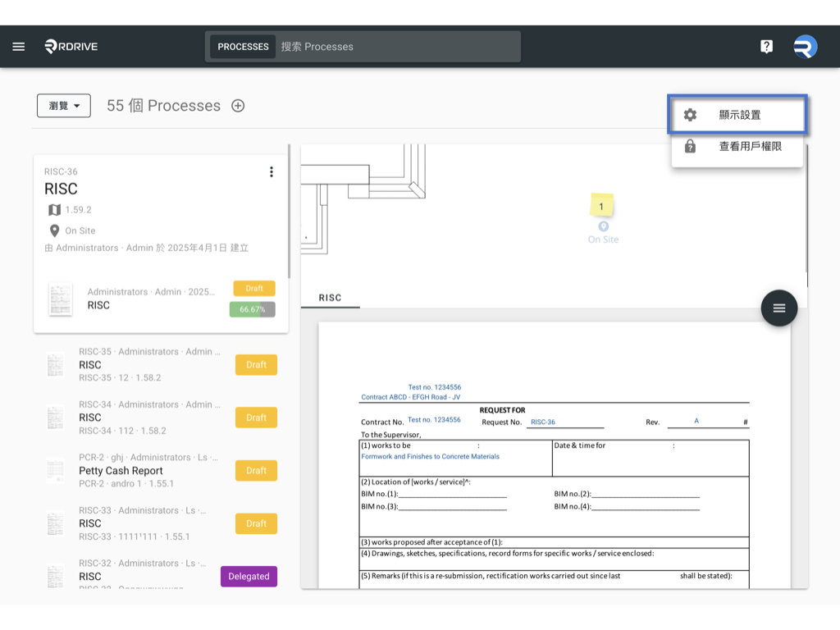The height and width of the screenshot is (630, 840).
Task: Open the RISC-35 process list item
Action: pos(148,365)
